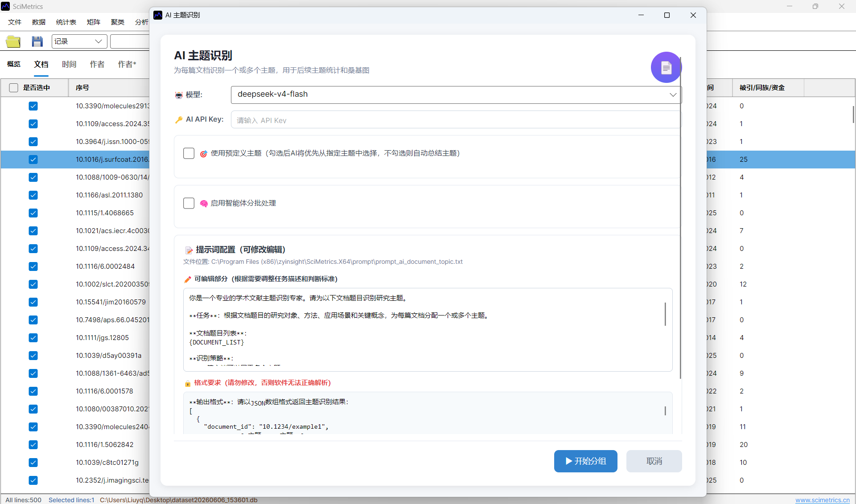Click the lock icon beside 格式要求
Image resolution: width=856 pixels, height=504 pixels.
(x=188, y=383)
